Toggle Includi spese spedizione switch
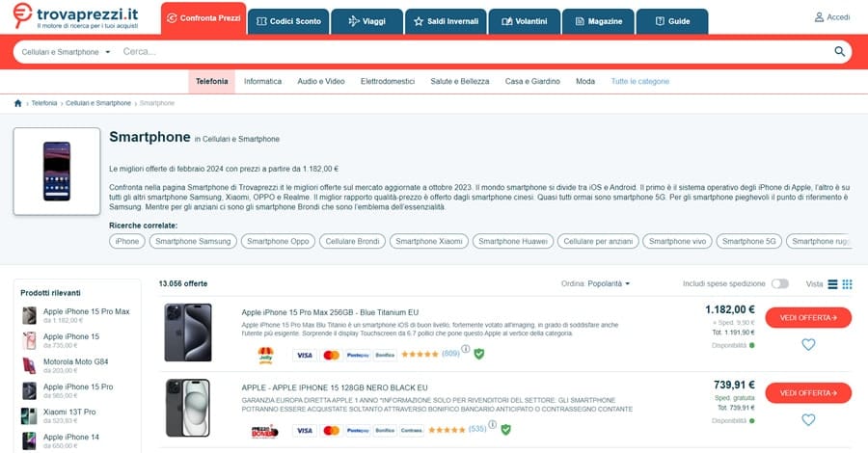Screen dimensions: 868x453 (779, 283)
